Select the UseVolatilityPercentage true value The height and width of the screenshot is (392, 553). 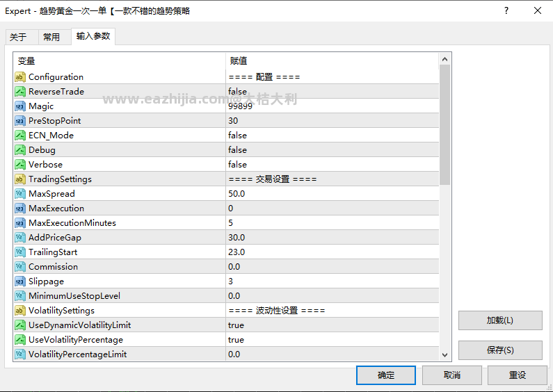tap(236, 340)
